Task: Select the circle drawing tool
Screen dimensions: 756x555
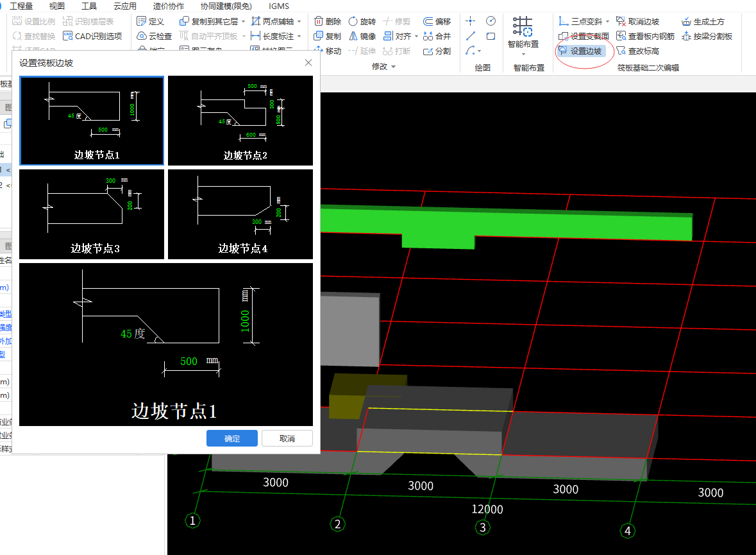Action: tap(491, 21)
